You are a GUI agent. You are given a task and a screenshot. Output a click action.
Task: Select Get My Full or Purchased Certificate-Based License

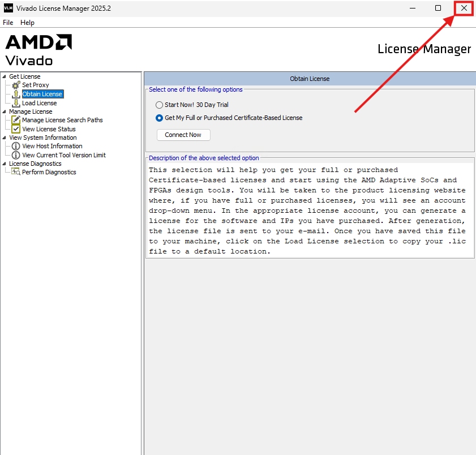(x=159, y=118)
